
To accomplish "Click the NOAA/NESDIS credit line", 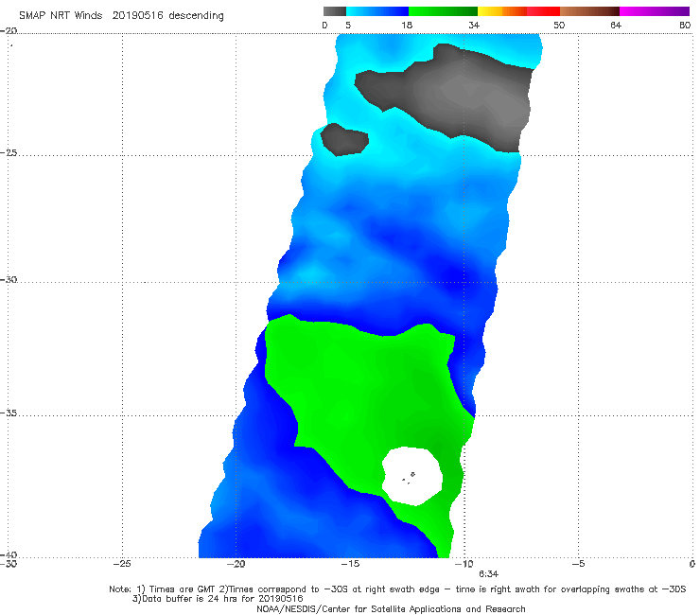I will [391, 608].
